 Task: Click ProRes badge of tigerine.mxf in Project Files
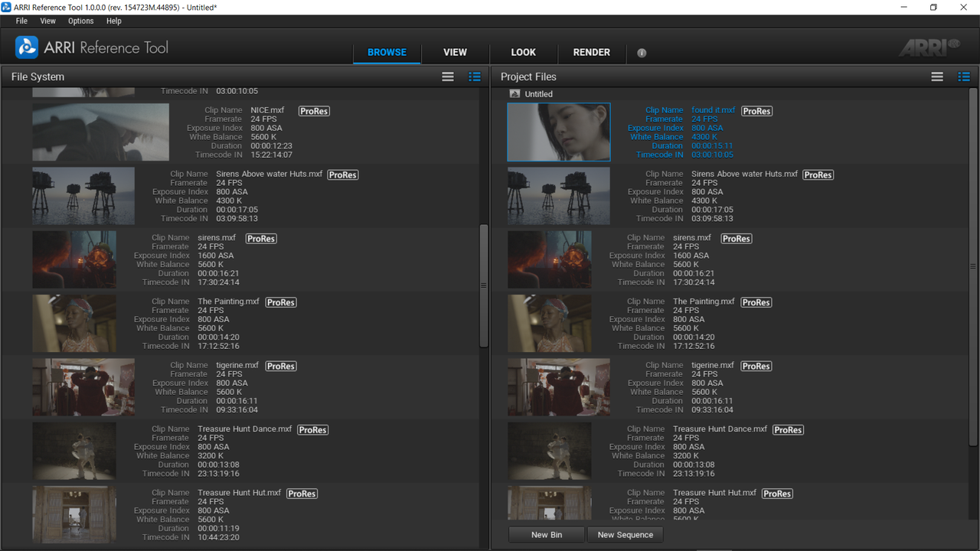(x=756, y=367)
